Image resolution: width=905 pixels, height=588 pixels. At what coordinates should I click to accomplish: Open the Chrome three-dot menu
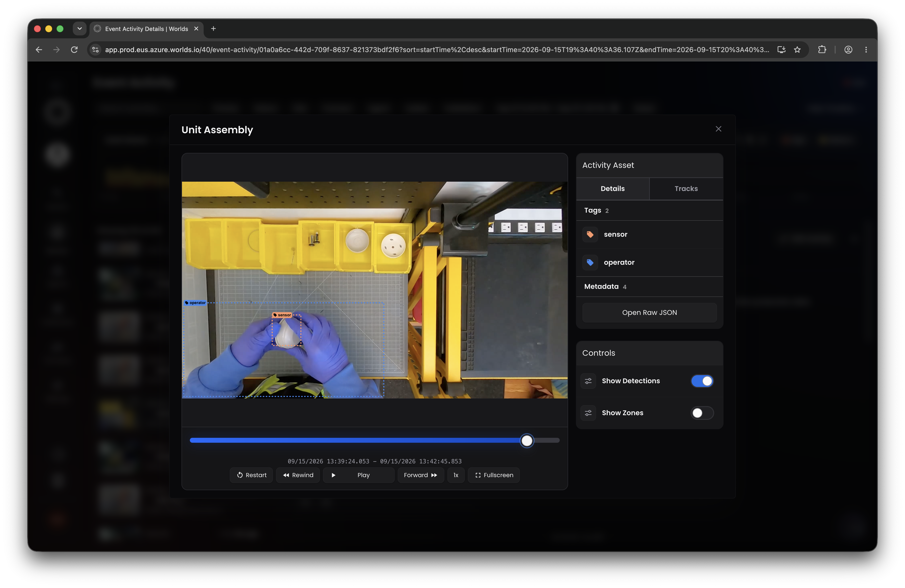[x=866, y=50]
